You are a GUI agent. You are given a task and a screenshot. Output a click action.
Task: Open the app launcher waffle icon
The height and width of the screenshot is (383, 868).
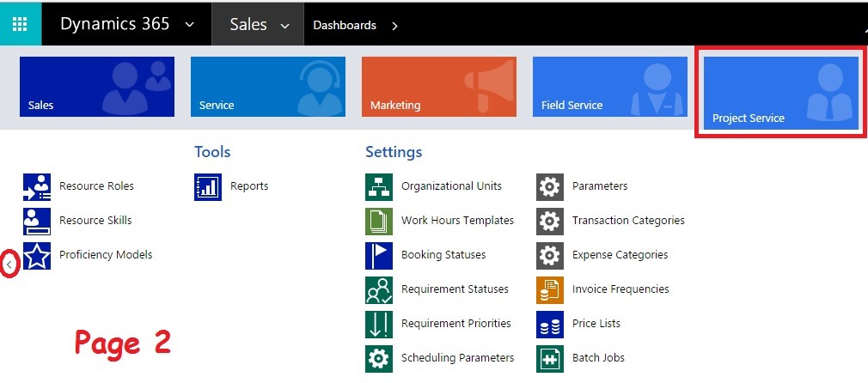pos(21,25)
